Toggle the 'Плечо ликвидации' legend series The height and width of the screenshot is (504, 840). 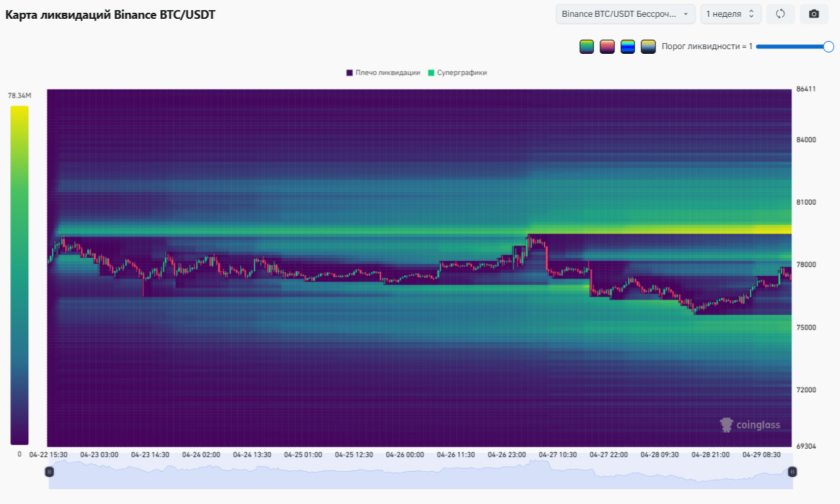tap(383, 73)
